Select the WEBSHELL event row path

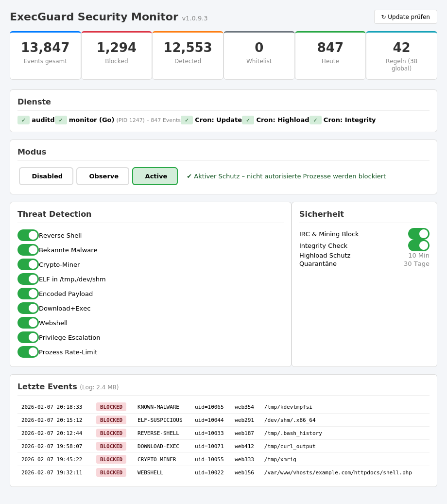[338, 472]
